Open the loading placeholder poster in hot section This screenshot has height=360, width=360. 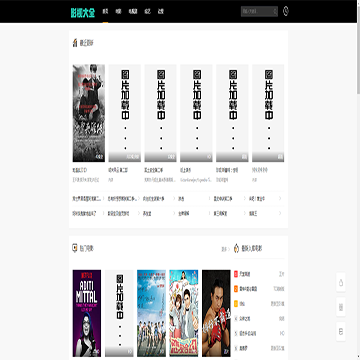coord(119,313)
